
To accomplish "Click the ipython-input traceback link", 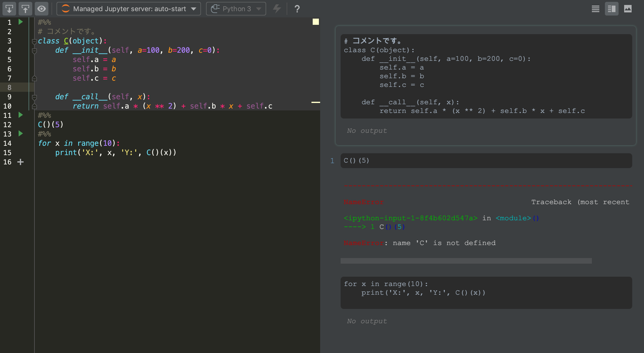I will 410,218.
